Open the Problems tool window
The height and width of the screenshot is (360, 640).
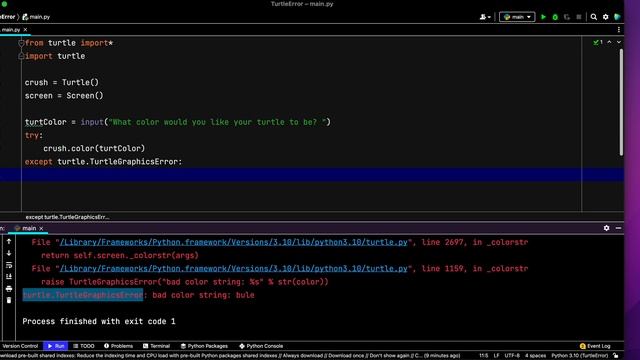click(118, 346)
